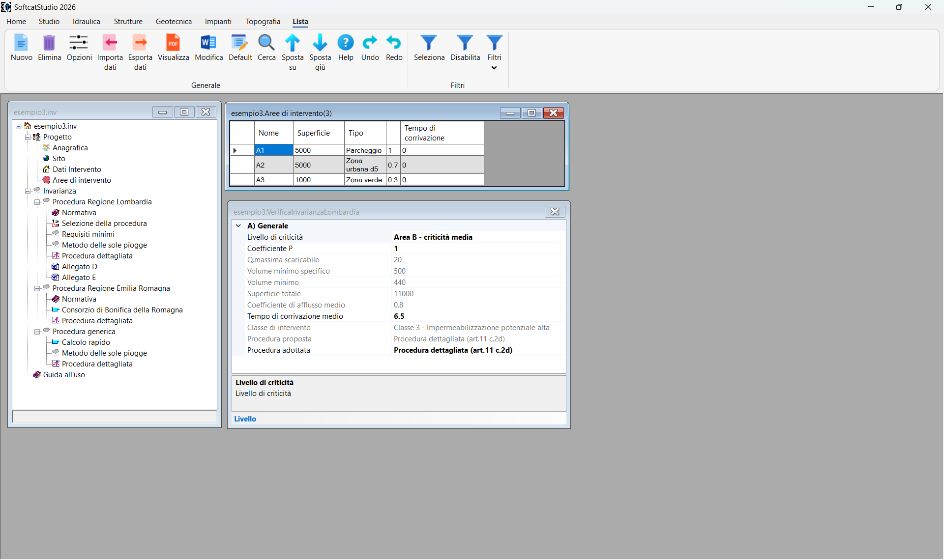Collapse Procedura Regione Lombardia node
944x560 pixels.
point(37,202)
